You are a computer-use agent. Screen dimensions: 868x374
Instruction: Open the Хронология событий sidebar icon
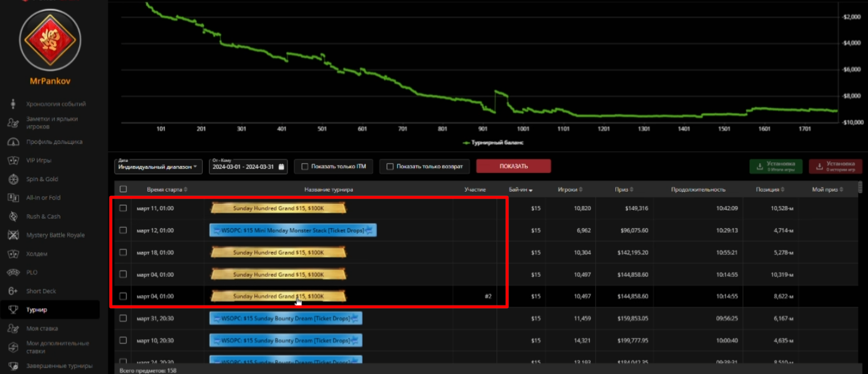pyautogui.click(x=13, y=104)
